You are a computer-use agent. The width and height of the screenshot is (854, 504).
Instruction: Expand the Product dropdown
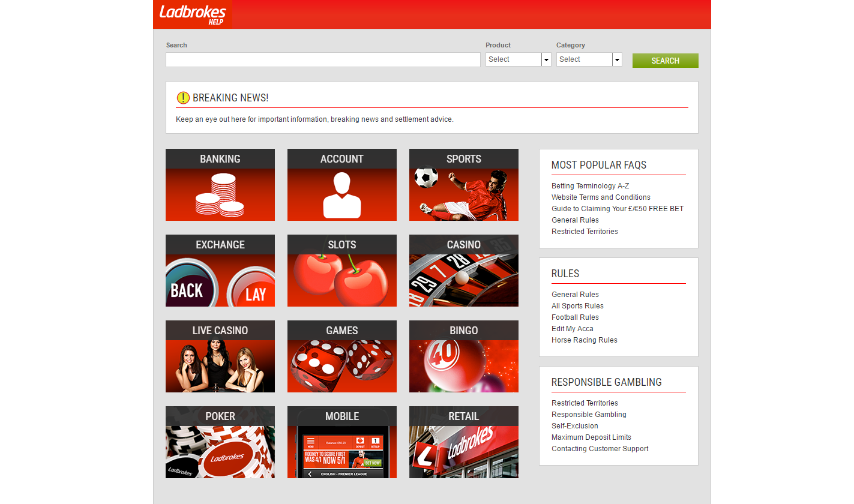click(x=518, y=59)
